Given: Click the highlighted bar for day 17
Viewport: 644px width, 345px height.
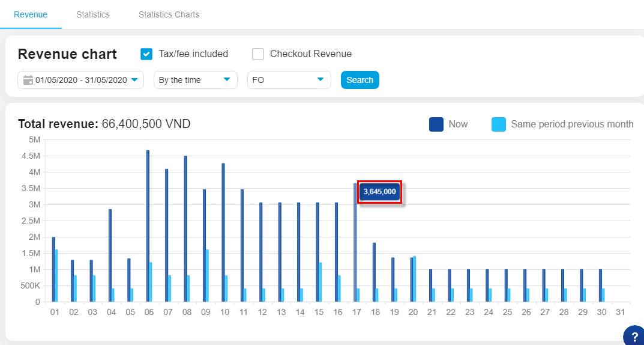Looking at the screenshot, I should 355,243.
